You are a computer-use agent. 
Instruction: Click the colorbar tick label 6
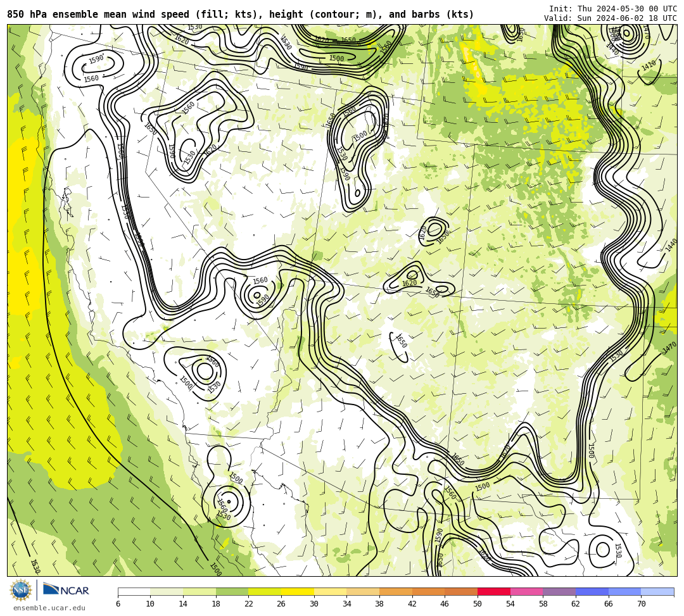[x=118, y=604]
